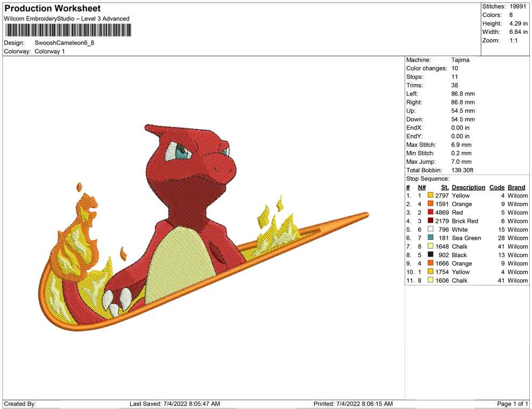
Task: Click the yellow swatch with 2797 stitches
Action: 430,195
